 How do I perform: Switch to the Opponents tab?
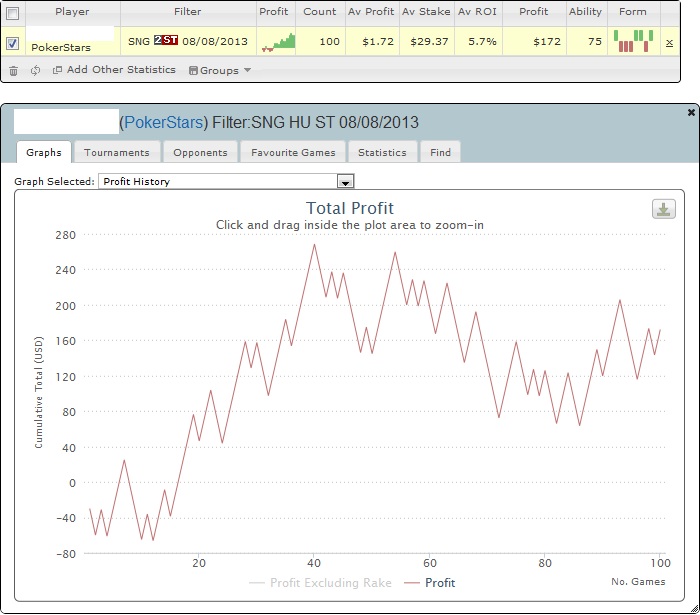[x=200, y=152]
